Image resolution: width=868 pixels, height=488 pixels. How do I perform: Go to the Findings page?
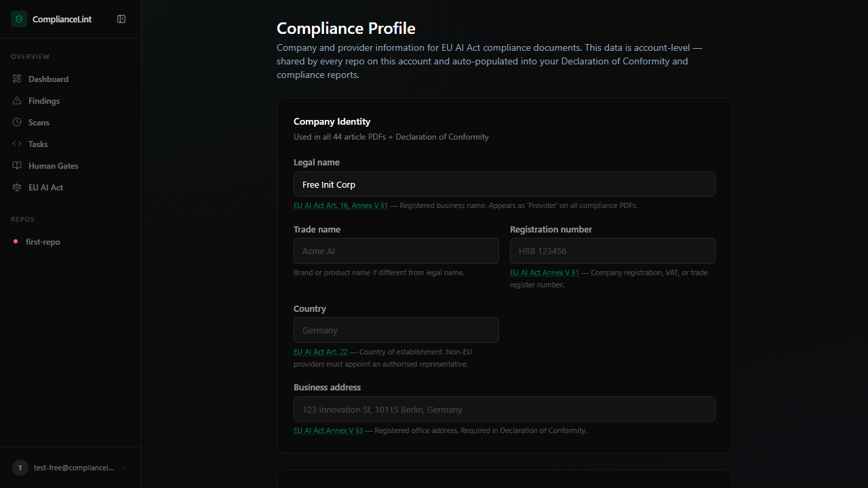pos(44,101)
